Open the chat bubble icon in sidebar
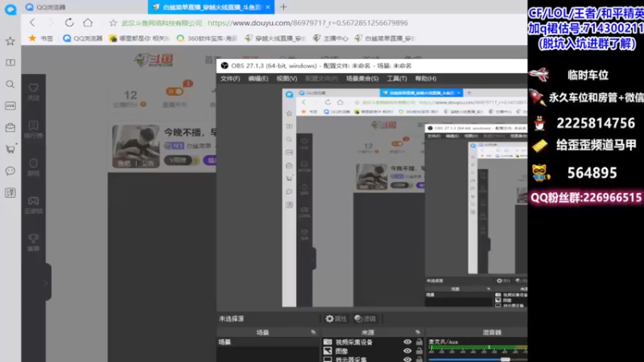This screenshot has height=362, width=644. (x=10, y=171)
